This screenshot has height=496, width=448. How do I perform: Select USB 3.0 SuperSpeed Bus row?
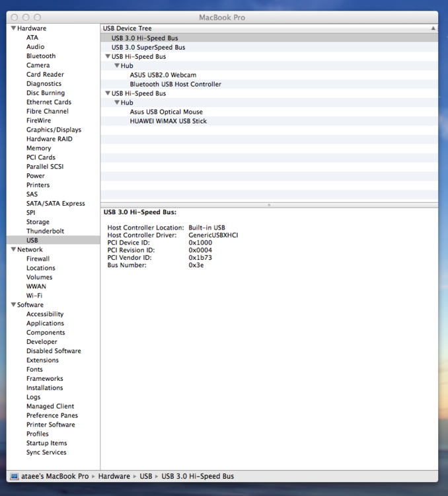tap(270, 47)
